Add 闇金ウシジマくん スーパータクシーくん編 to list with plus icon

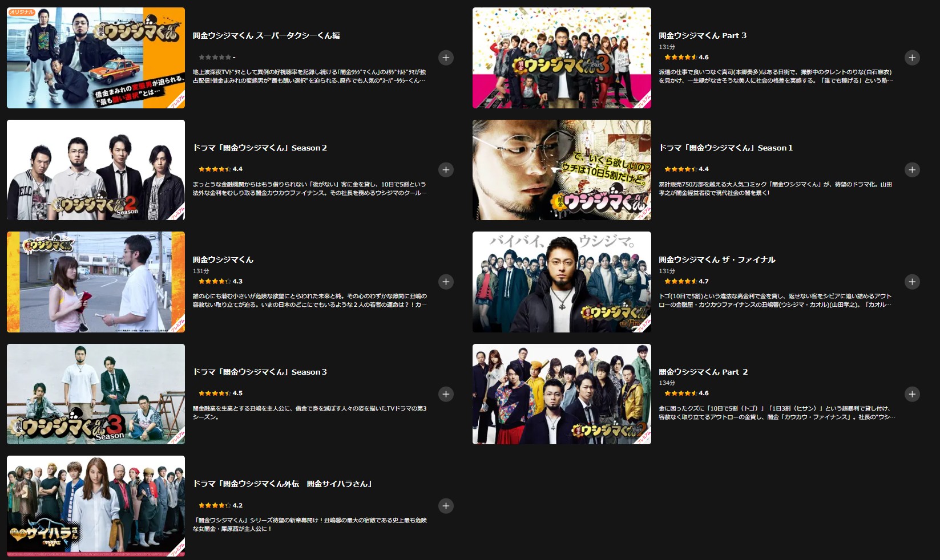coord(446,58)
